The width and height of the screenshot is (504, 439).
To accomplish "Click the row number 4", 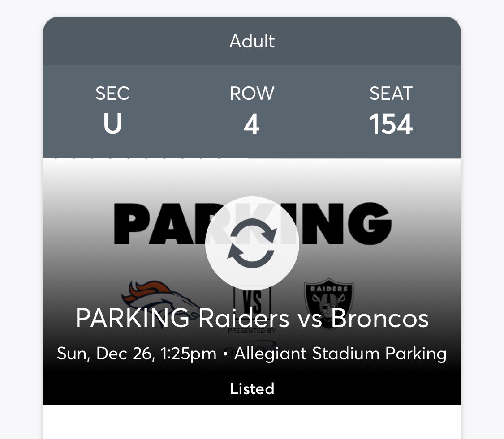I will click(x=252, y=124).
